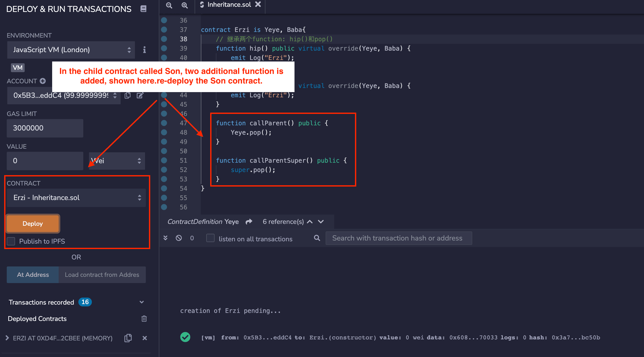Copy the deployed ERZI contract address
Viewport: 644px width, 357px height.
click(x=128, y=338)
